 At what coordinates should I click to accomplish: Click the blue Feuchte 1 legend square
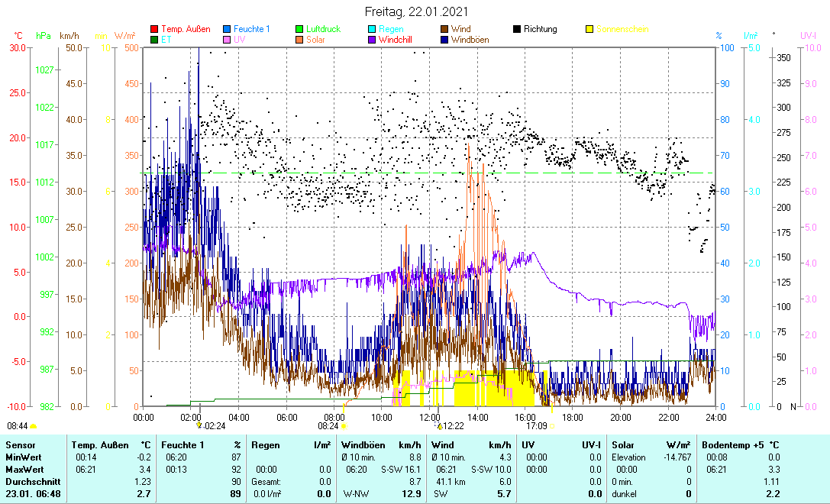point(227,29)
